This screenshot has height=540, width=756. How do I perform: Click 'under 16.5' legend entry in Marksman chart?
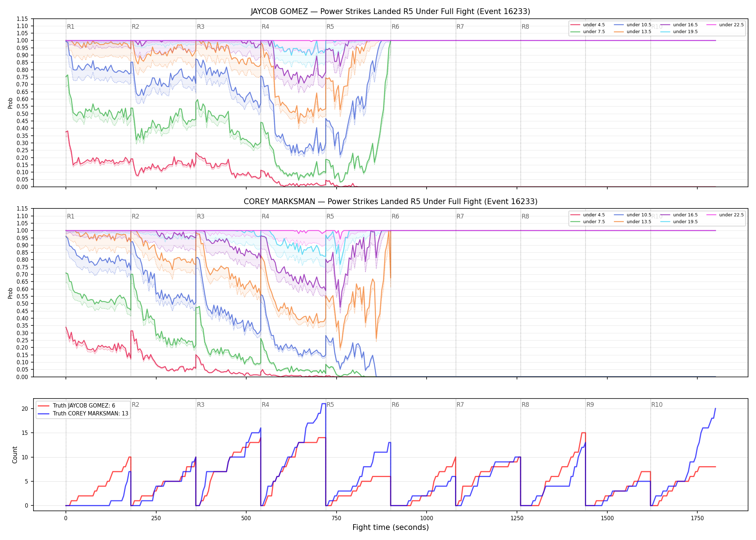point(679,215)
